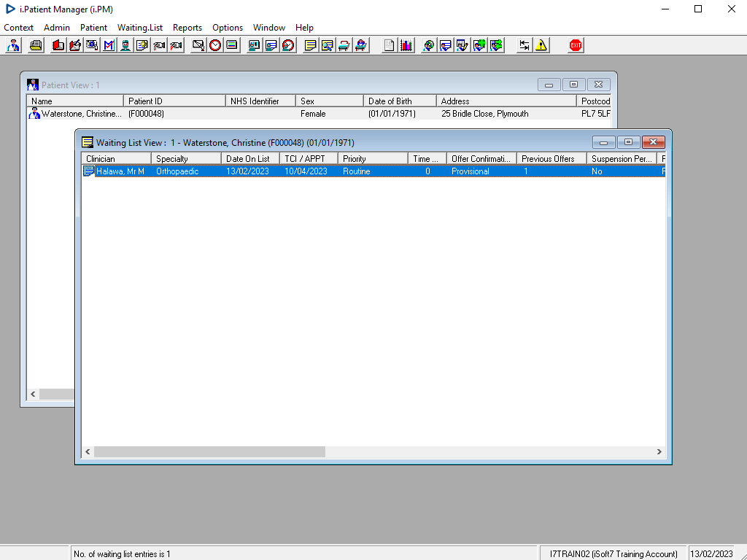Open the Options menu
Image resolution: width=747 pixels, height=560 pixels.
228,28
